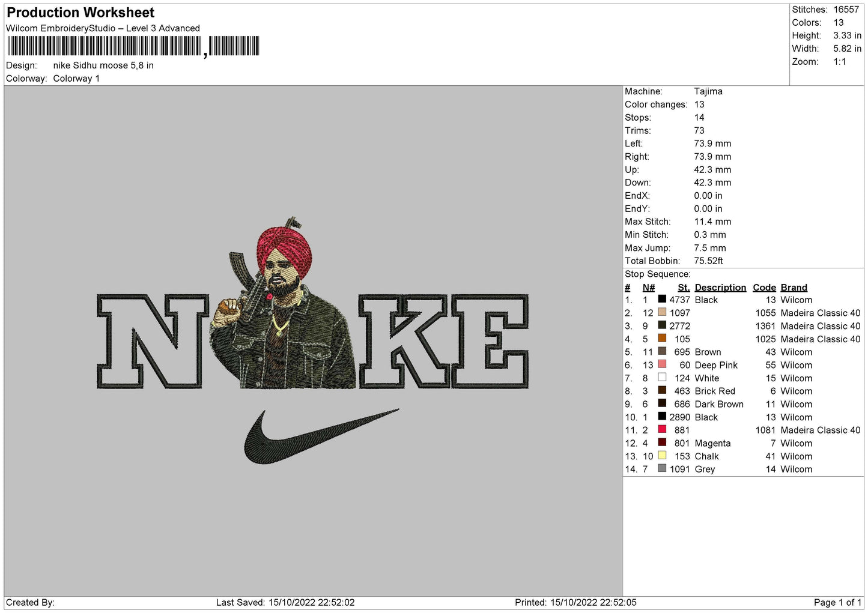
Task: Click the Deep Pink color swatch
Action: (x=662, y=364)
